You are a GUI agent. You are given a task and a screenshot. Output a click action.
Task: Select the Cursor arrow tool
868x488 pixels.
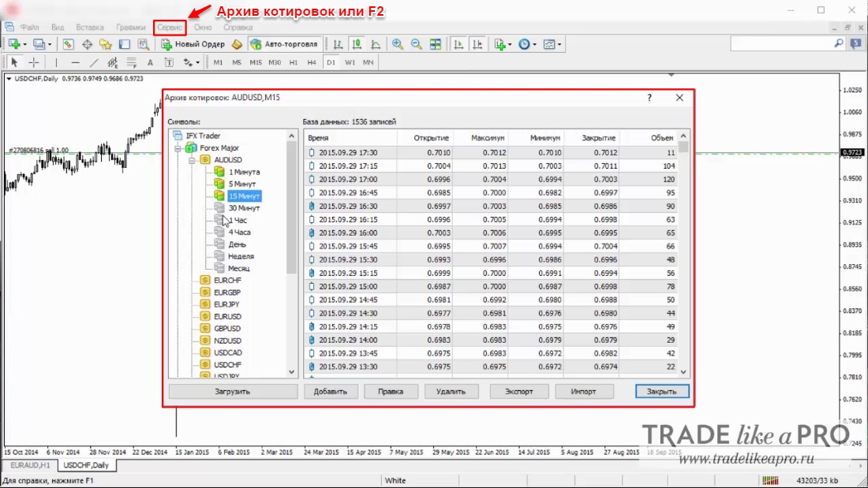click(14, 62)
